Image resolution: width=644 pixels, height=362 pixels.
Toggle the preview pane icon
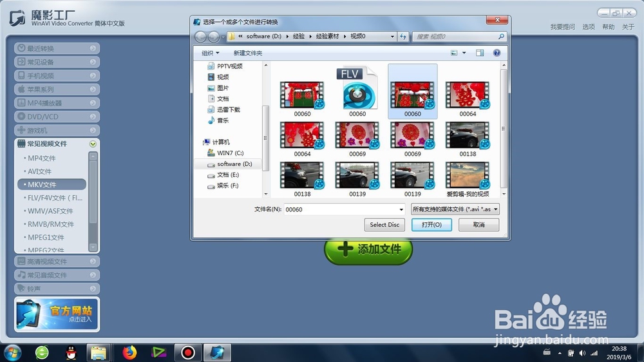[480, 53]
